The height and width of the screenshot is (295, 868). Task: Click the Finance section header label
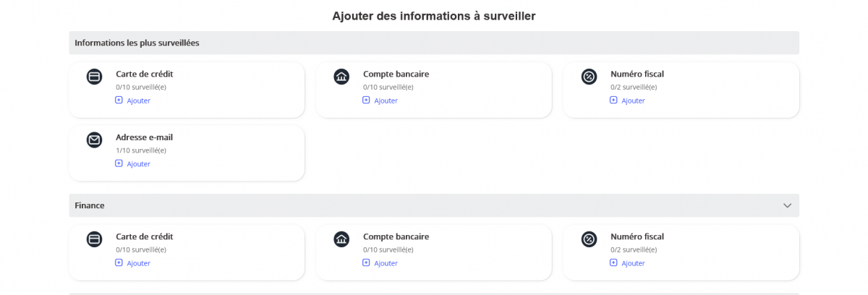click(90, 205)
